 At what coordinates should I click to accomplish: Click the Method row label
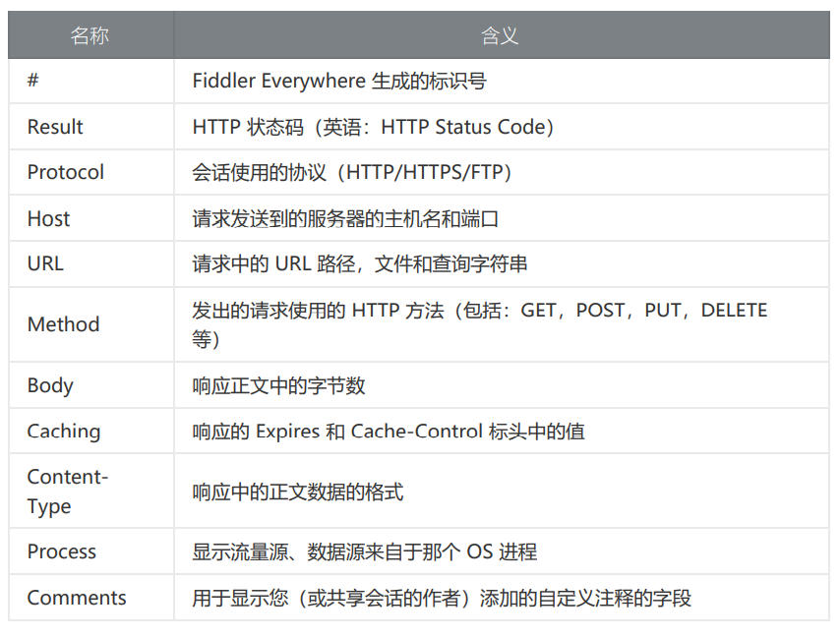63,324
